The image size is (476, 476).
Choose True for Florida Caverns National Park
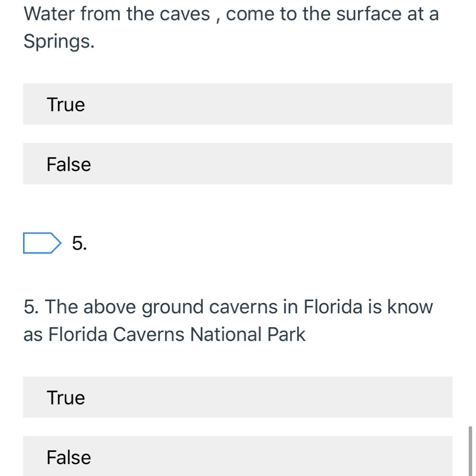coord(237,397)
